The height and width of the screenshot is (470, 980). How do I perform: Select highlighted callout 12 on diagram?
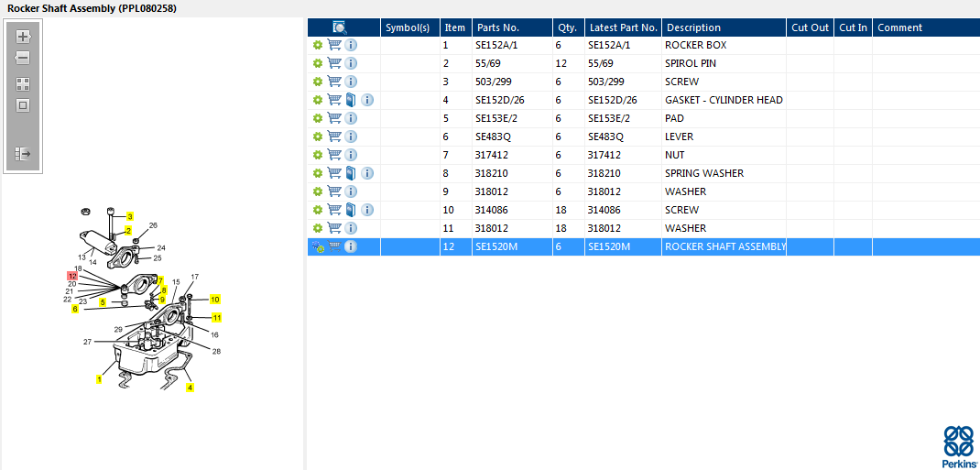(x=72, y=276)
